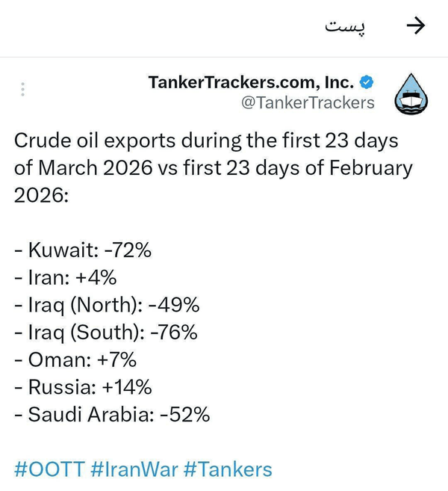Open the #OOTT hashtag
Screen dimensions: 448x491
[x=49, y=469]
